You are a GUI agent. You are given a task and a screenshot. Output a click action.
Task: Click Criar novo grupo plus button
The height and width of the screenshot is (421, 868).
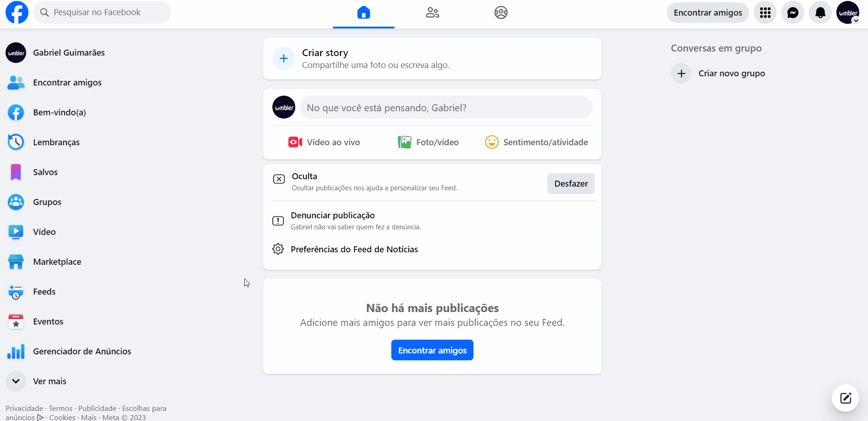pyautogui.click(x=681, y=74)
